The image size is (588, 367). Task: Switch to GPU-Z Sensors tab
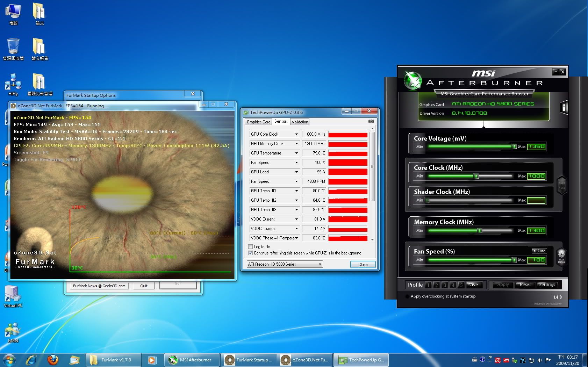(281, 121)
